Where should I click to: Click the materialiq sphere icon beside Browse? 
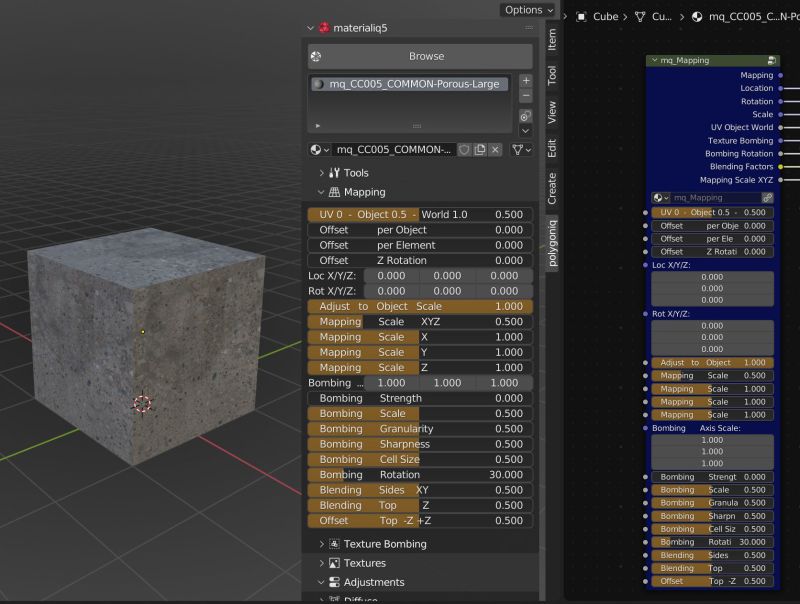pyautogui.click(x=315, y=56)
